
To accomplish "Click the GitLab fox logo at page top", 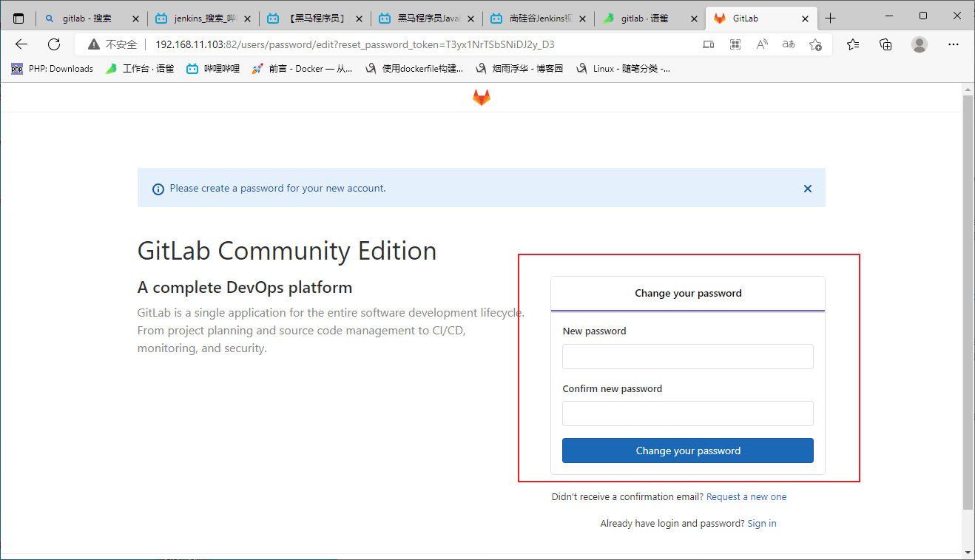I will point(482,98).
